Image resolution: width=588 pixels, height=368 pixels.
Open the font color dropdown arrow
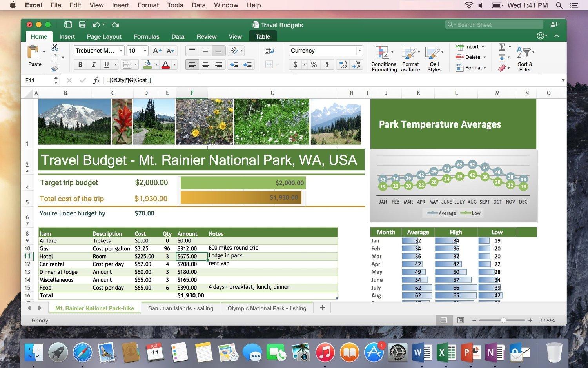pos(174,64)
